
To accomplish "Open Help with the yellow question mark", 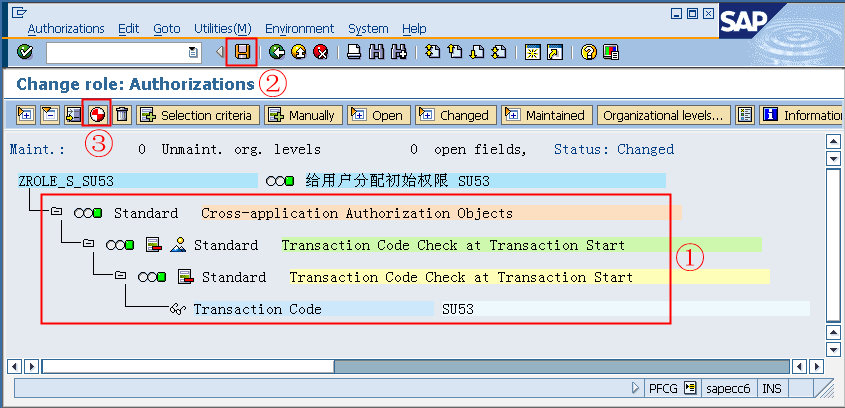I will click(589, 52).
